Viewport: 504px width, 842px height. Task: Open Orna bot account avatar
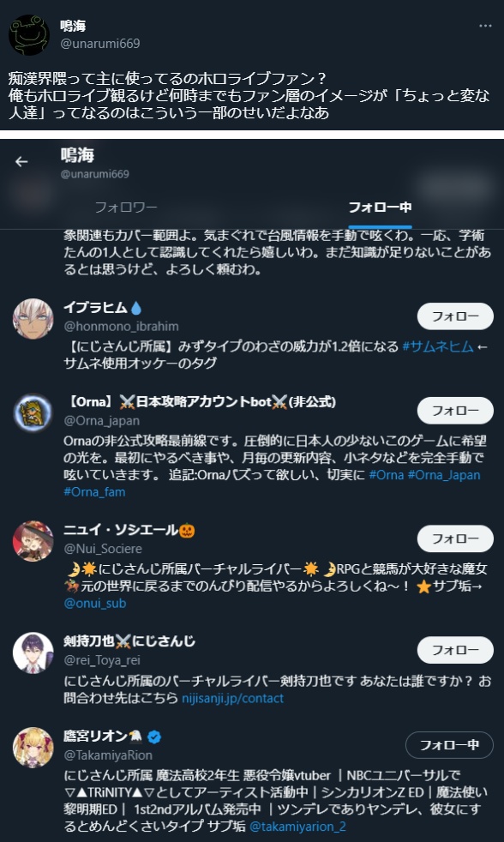click(x=33, y=413)
